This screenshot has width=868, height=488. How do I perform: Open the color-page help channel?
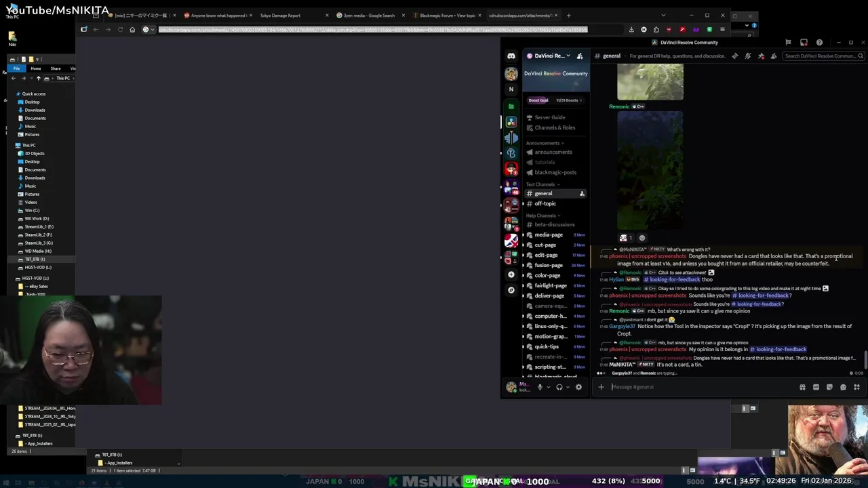coord(547,275)
